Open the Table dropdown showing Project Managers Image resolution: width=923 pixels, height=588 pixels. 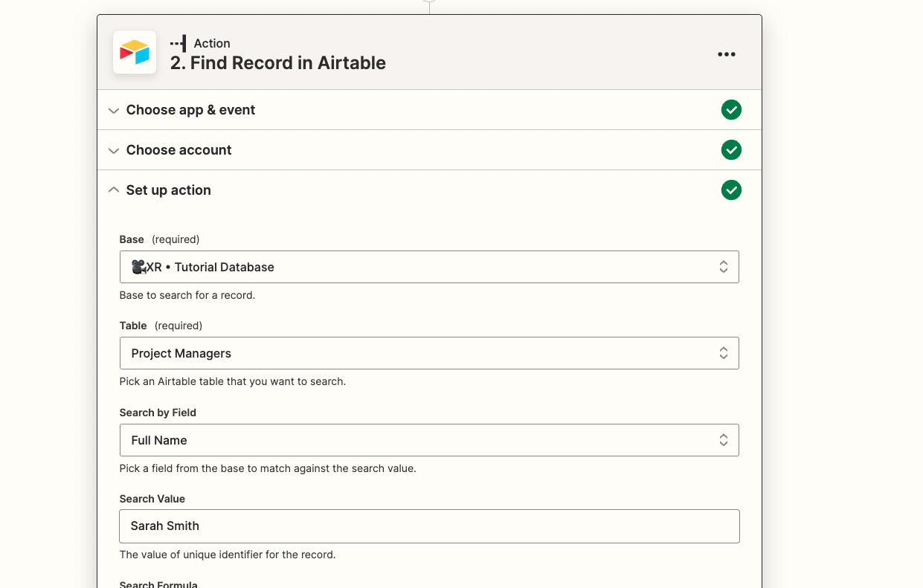(x=429, y=353)
